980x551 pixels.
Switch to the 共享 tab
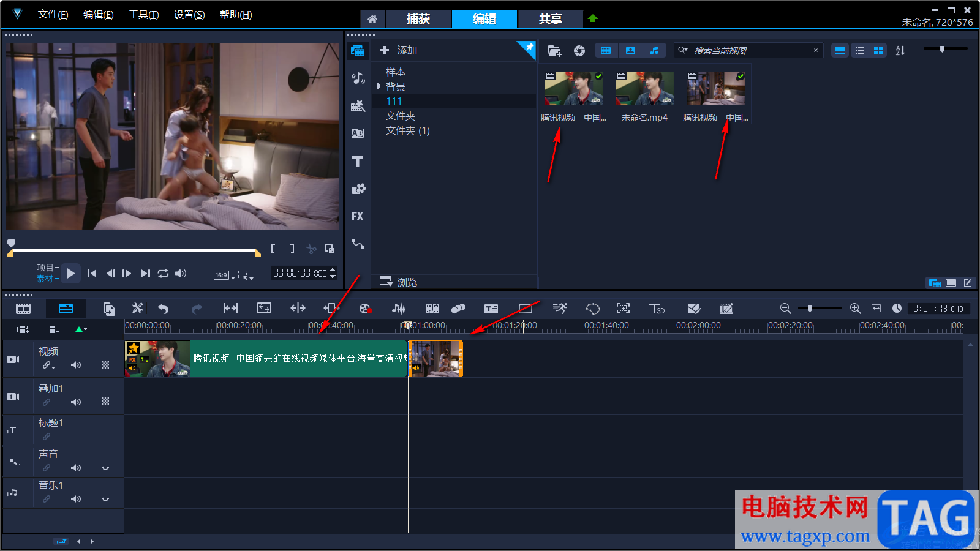pos(551,19)
